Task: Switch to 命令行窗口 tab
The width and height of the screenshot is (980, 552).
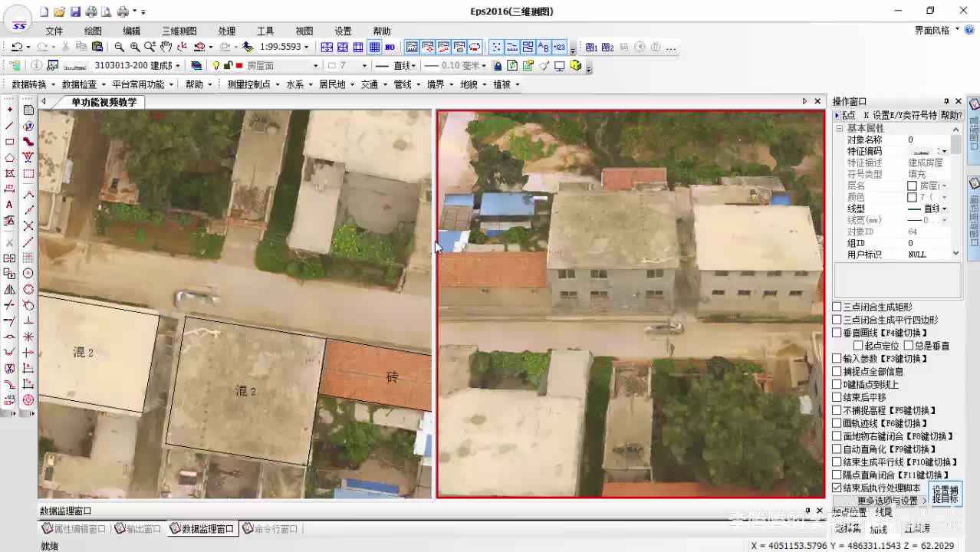Action: point(271,529)
